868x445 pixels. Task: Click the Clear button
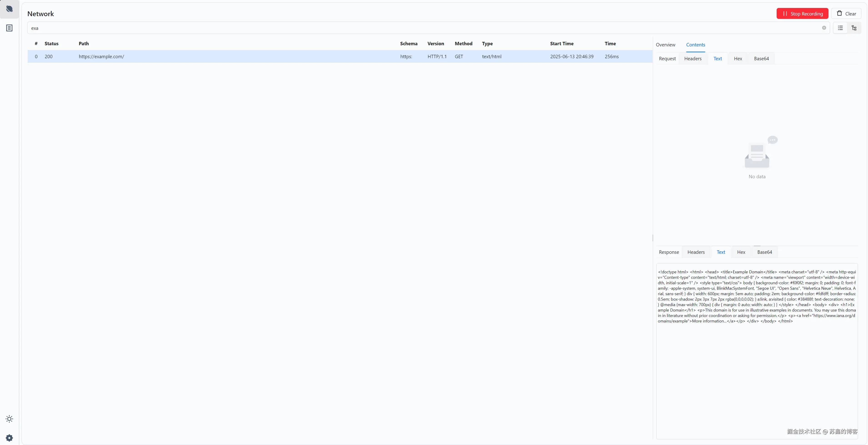click(x=846, y=14)
